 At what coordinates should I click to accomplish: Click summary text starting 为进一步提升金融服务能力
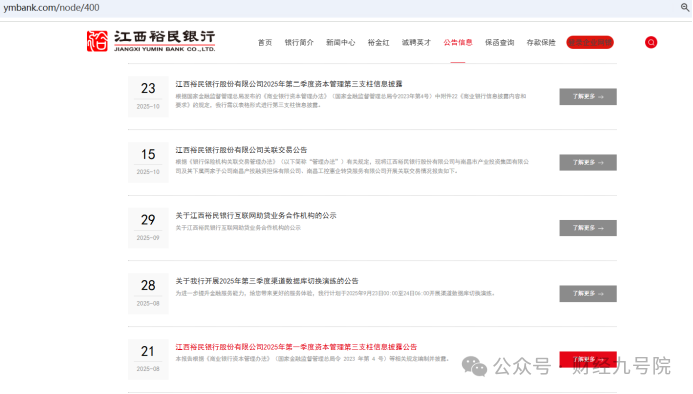335,293
